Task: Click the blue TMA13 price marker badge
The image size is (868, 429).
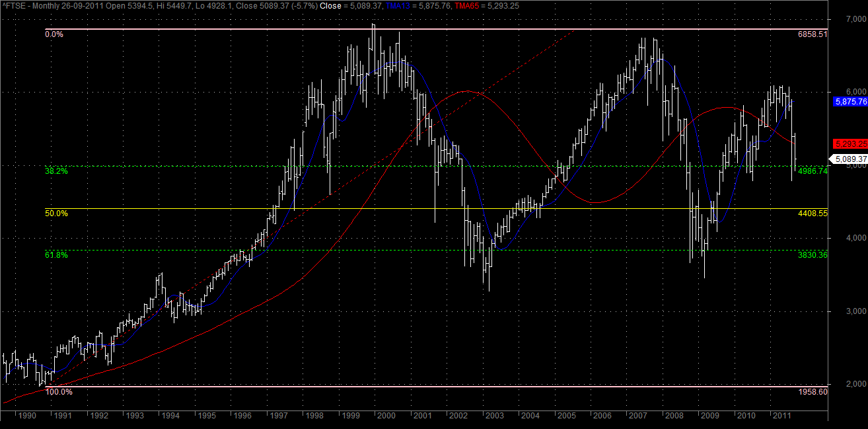Action: pos(850,102)
